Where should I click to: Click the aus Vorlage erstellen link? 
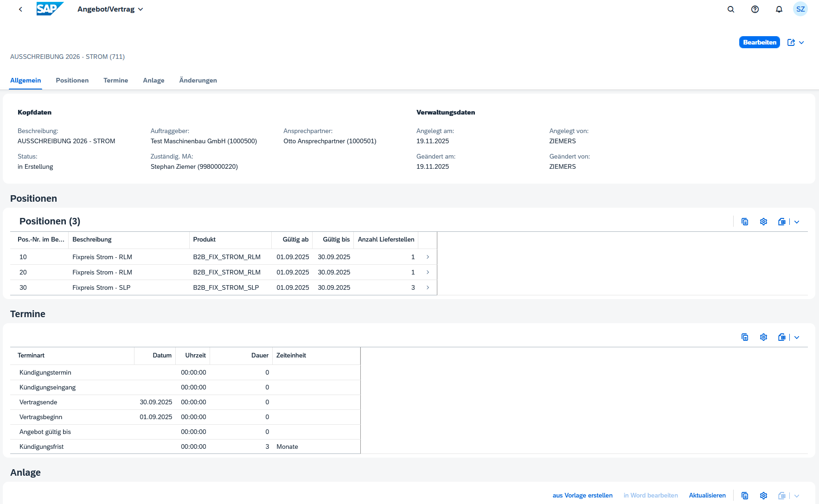(582, 495)
